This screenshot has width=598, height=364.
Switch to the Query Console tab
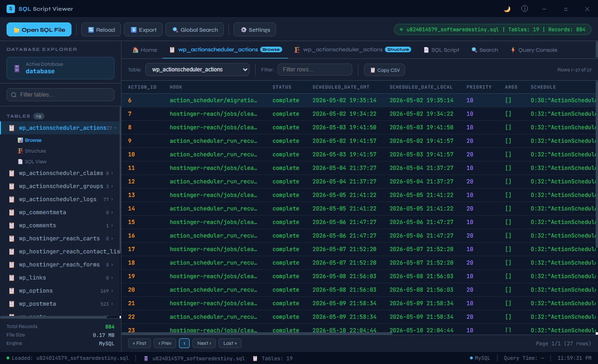point(534,50)
